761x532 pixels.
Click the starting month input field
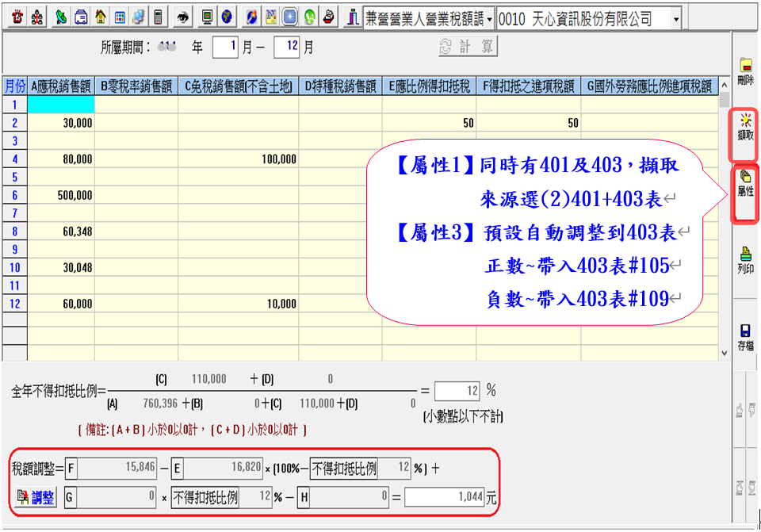(226, 48)
